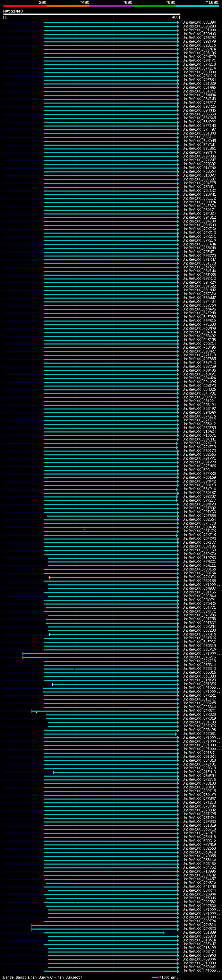Screen dimensions: 222x980
Task: Select hit UniRef100_A2ZN74
Action: click(x=199, y=49)
